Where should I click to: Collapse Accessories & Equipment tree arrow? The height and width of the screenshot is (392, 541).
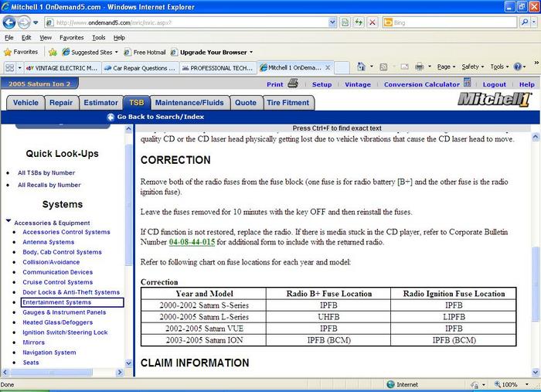click(x=9, y=220)
